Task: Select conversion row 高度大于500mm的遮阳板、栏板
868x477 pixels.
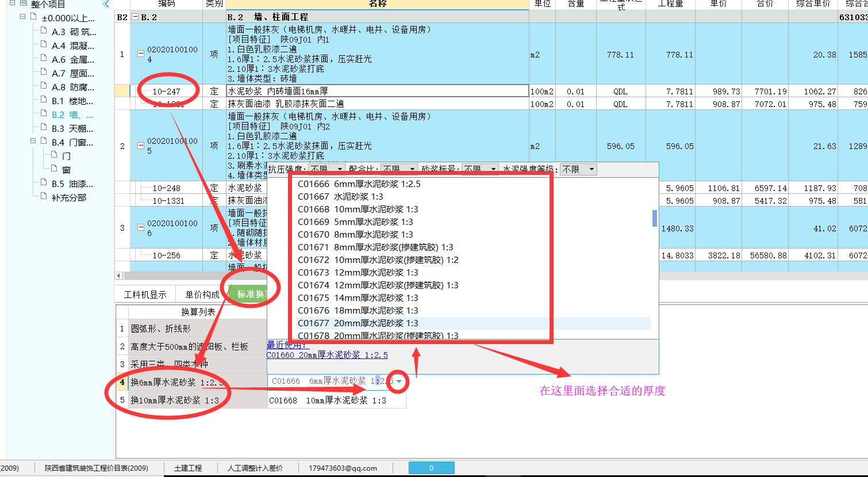Action: [x=197, y=346]
